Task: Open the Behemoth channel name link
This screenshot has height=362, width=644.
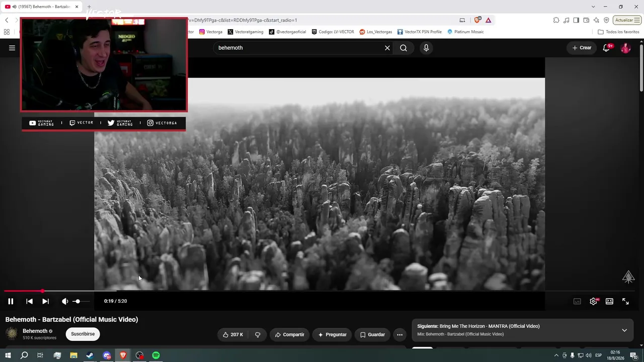Action: 35,331
